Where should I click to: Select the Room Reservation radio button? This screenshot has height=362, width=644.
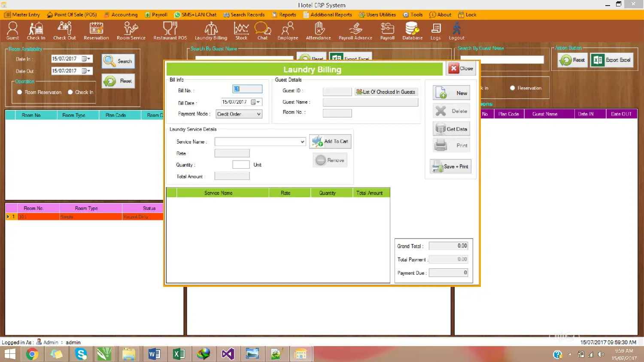coord(19,92)
